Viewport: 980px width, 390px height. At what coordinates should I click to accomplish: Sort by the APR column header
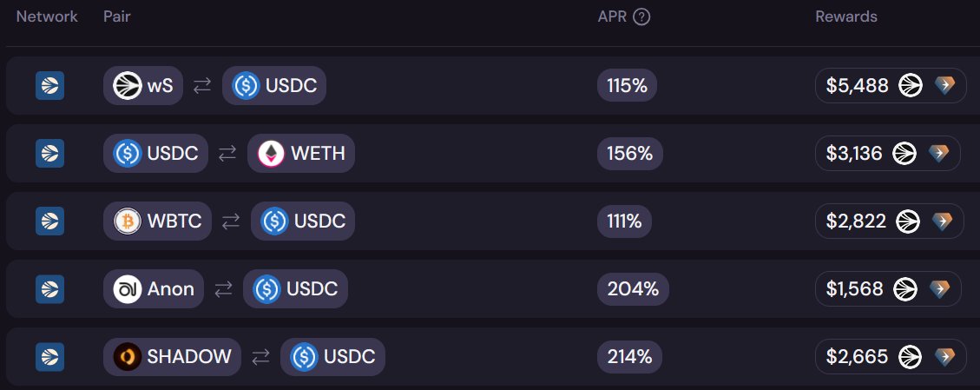[612, 17]
